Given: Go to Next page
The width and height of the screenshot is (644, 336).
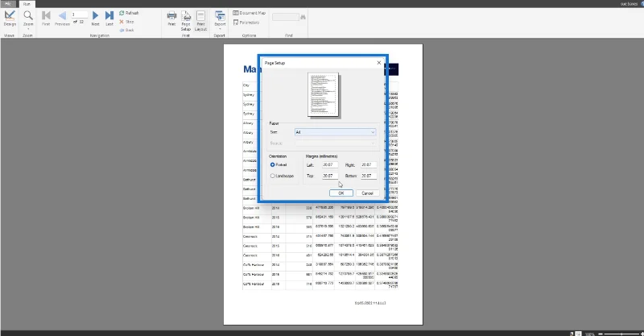Looking at the screenshot, I should [x=95, y=19].
